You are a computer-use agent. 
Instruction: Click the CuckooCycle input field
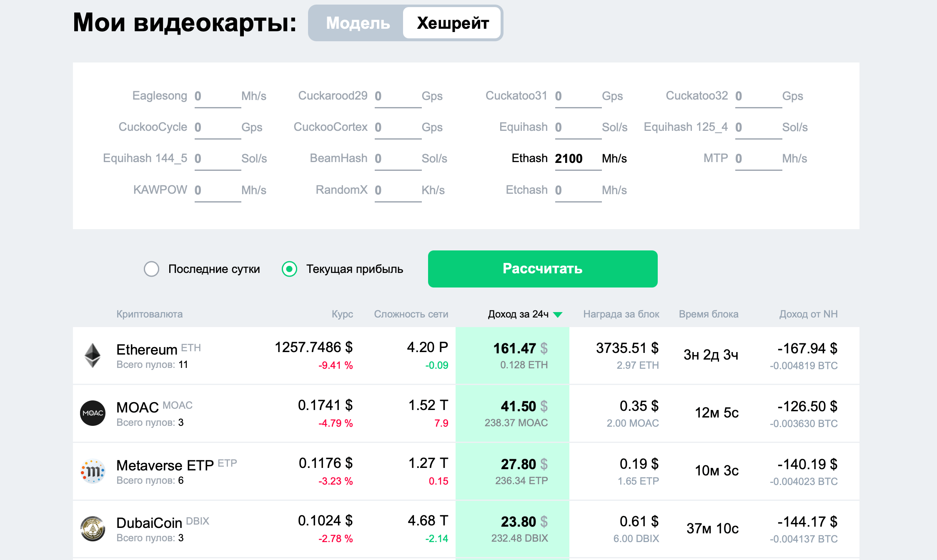point(218,127)
